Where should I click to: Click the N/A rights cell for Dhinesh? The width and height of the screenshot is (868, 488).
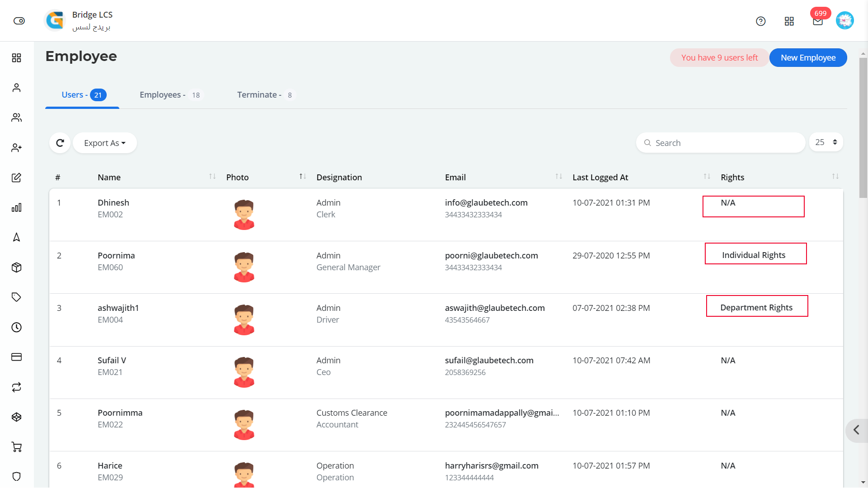click(x=728, y=203)
